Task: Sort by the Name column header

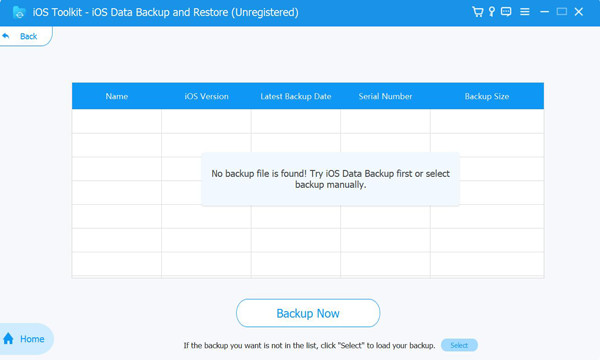Action: click(x=117, y=96)
